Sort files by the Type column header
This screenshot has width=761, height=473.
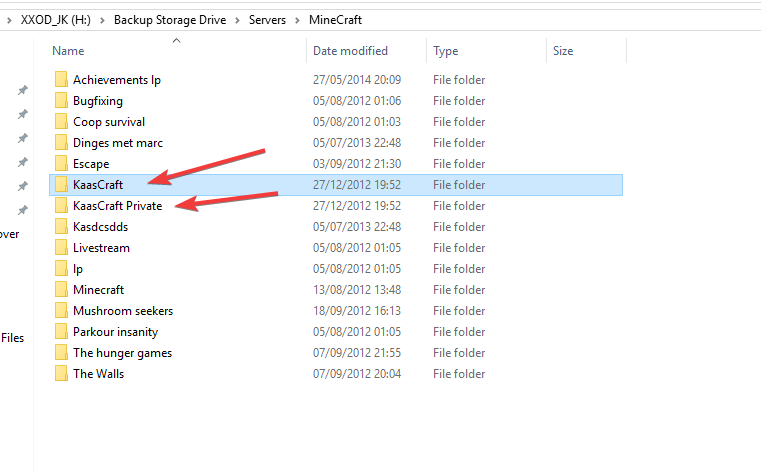click(446, 50)
